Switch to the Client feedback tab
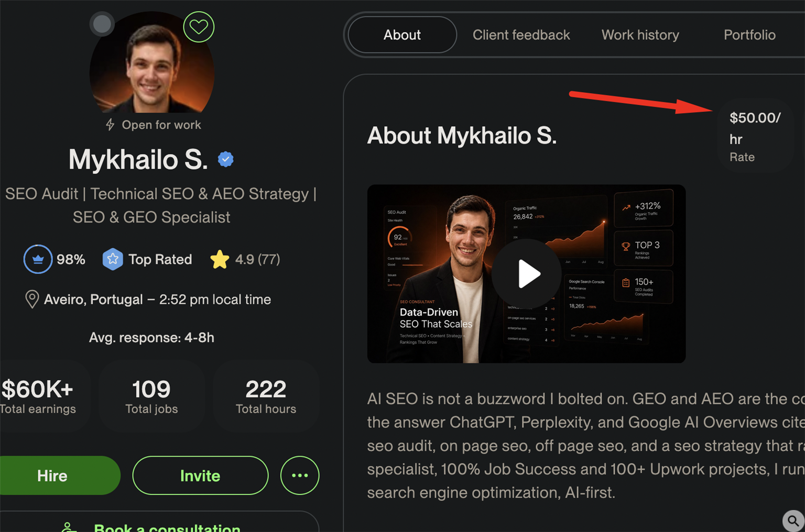 coord(521,35)
